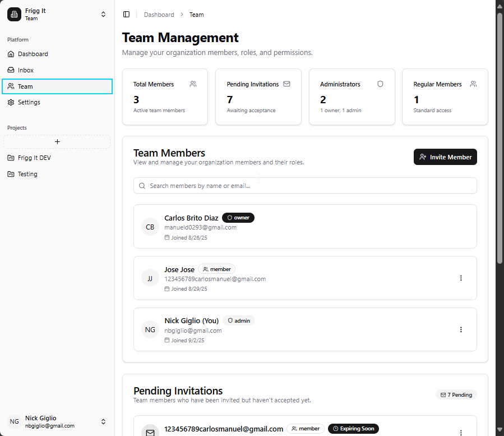Click the Pending Invitations envelope icon
This screenshot has width=504, height=436.
click(286, 84)
